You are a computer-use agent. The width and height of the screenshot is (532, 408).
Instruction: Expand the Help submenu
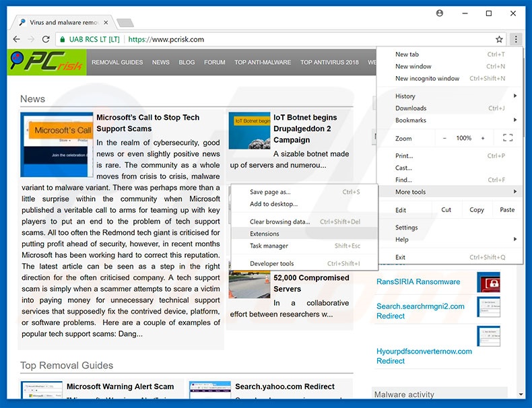450,240
